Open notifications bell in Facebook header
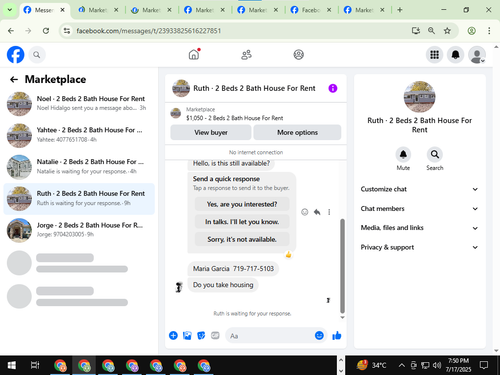The width and height of the screenshot is (500, 375). [x=456, y=55]
